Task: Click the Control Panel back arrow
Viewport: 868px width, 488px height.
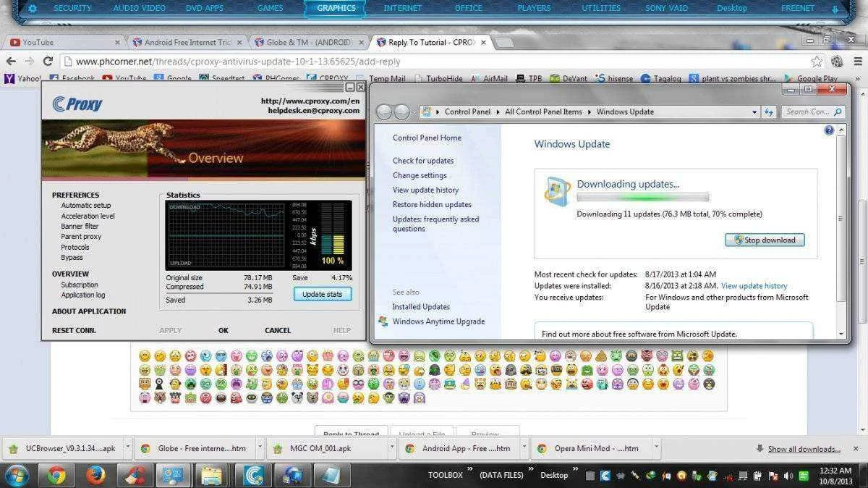Action: (x=384, y=112)
